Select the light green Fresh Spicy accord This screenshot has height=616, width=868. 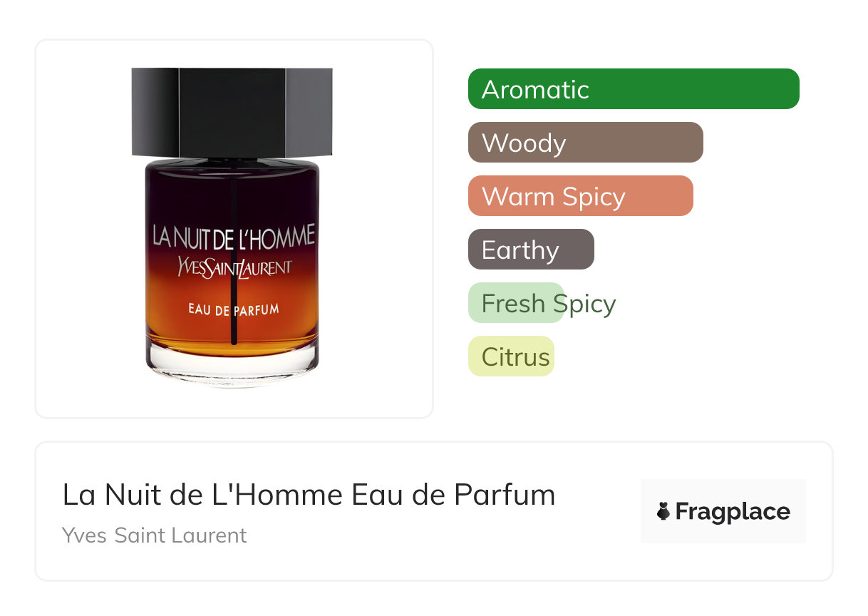coord(542,303)
